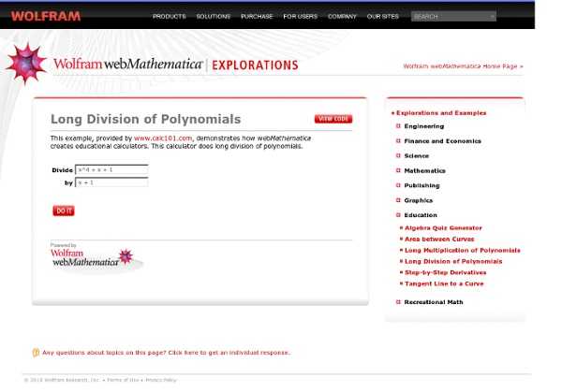Click the Powered by webMathematica logo
The width and height of the screenshot is (562, 392).
click(x=96, y=258)
